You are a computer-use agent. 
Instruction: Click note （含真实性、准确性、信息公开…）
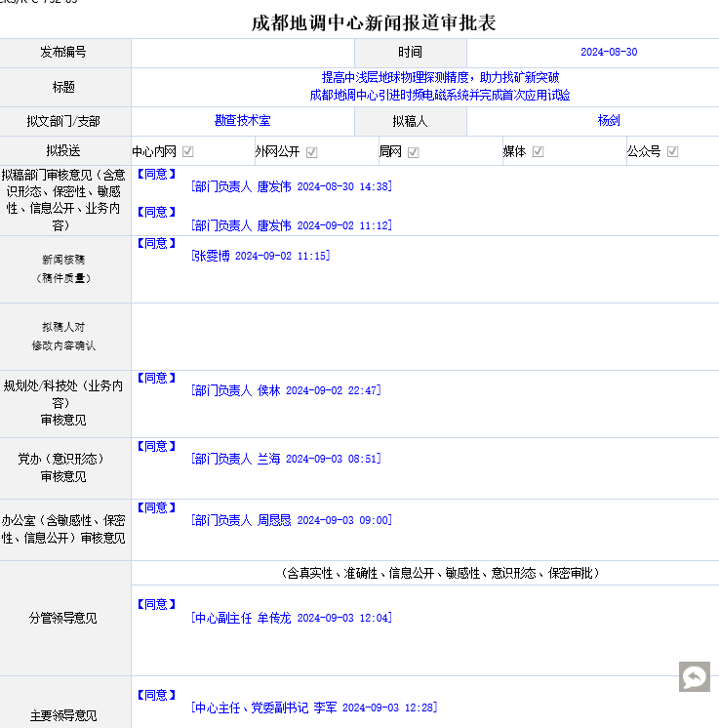click(x=440, y=573)
